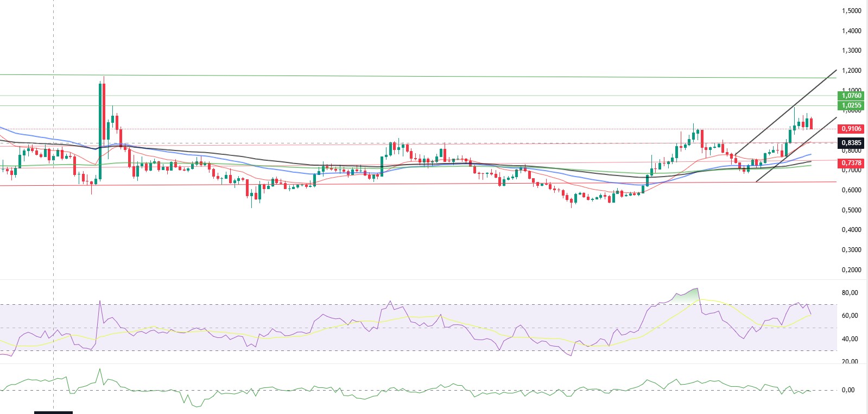Click the vertical dashed crosshair line
Image resolution: width=868 pixels, height=414 pixels.
coord(53,206)
